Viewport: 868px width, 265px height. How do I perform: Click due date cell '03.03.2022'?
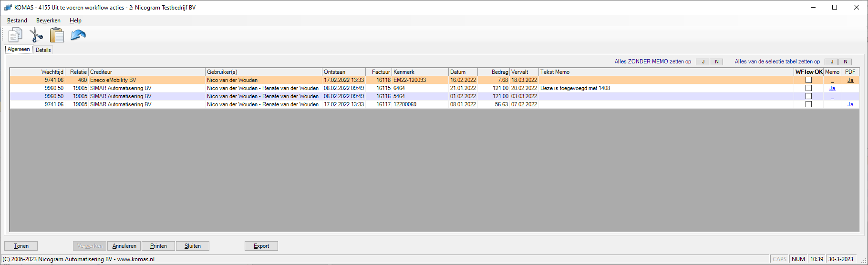(524, 96)
